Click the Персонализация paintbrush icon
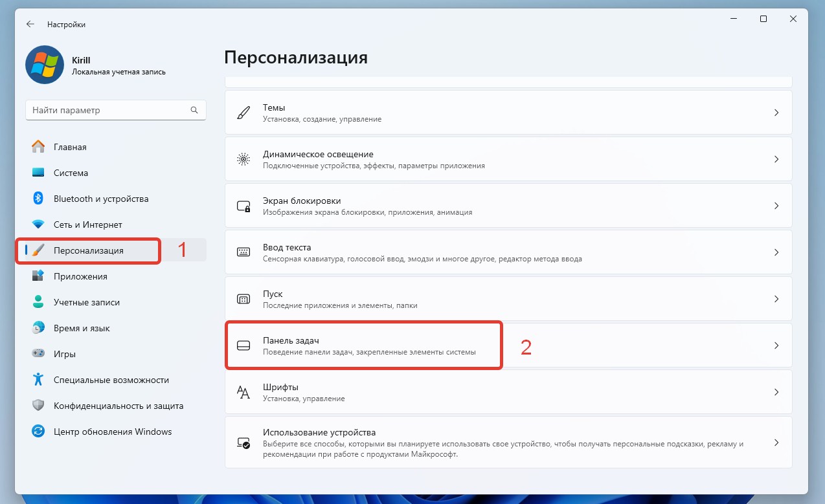This screenshot has height=504, width=825. pos(38,250)
